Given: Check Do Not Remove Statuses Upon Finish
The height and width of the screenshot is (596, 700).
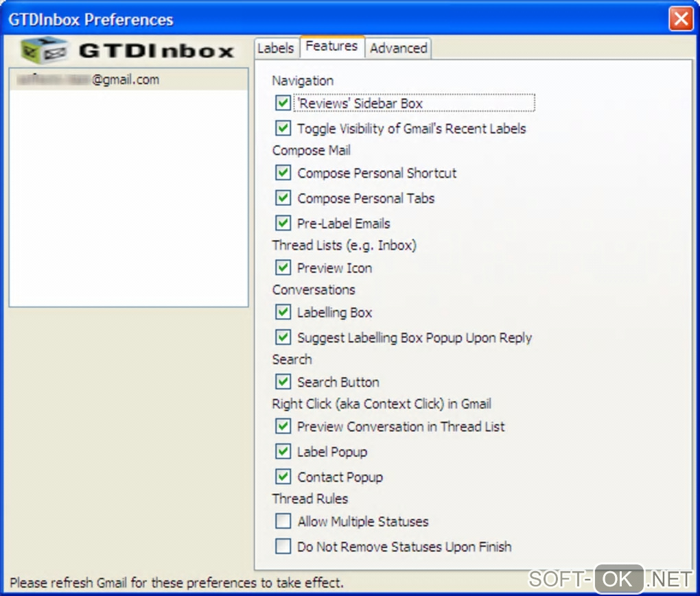Looking at the screenshot, I should 283,547.
